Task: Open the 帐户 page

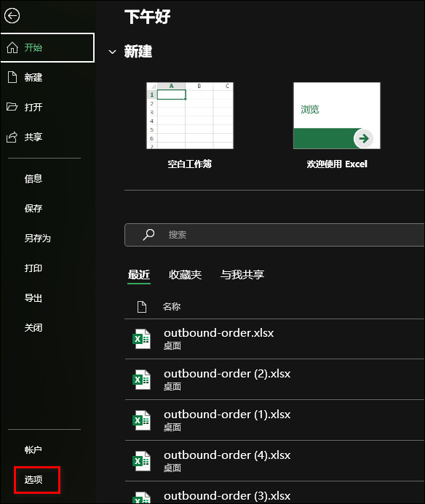Action: pos(33,449)
